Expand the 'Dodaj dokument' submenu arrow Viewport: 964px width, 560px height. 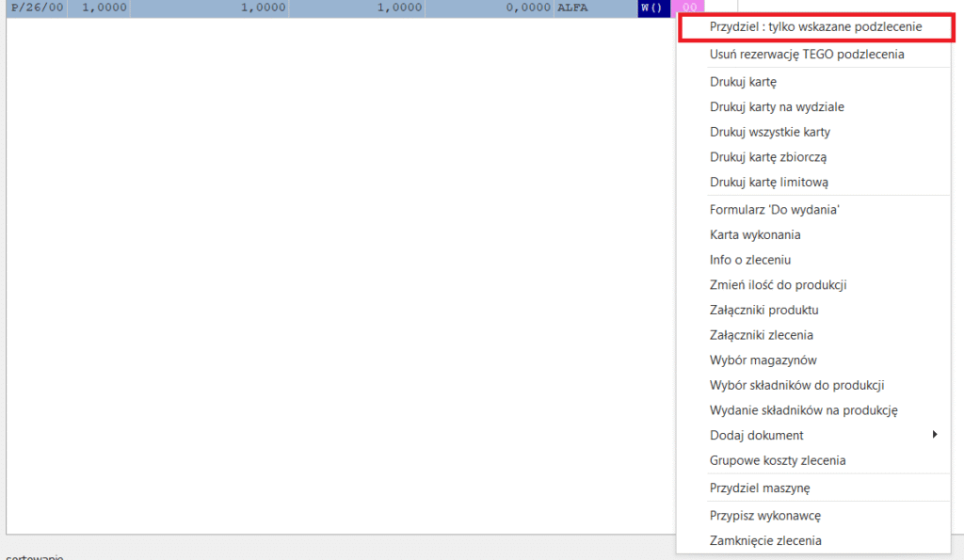935,435
